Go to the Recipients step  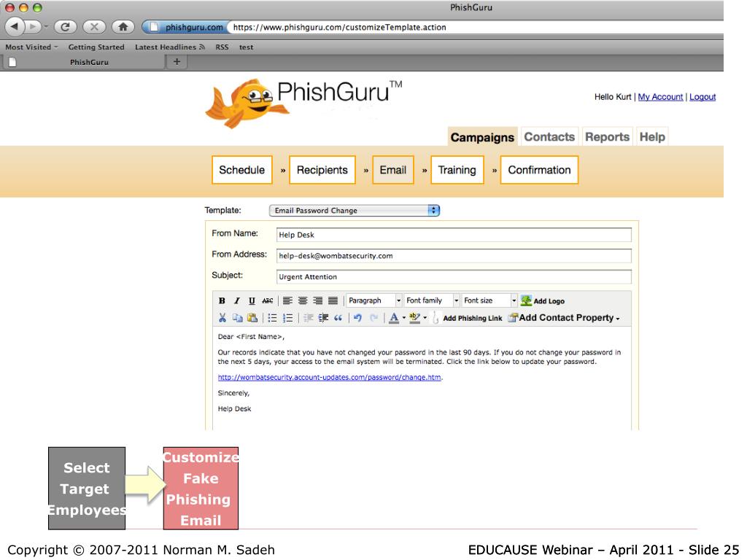[x=322, y=170]
